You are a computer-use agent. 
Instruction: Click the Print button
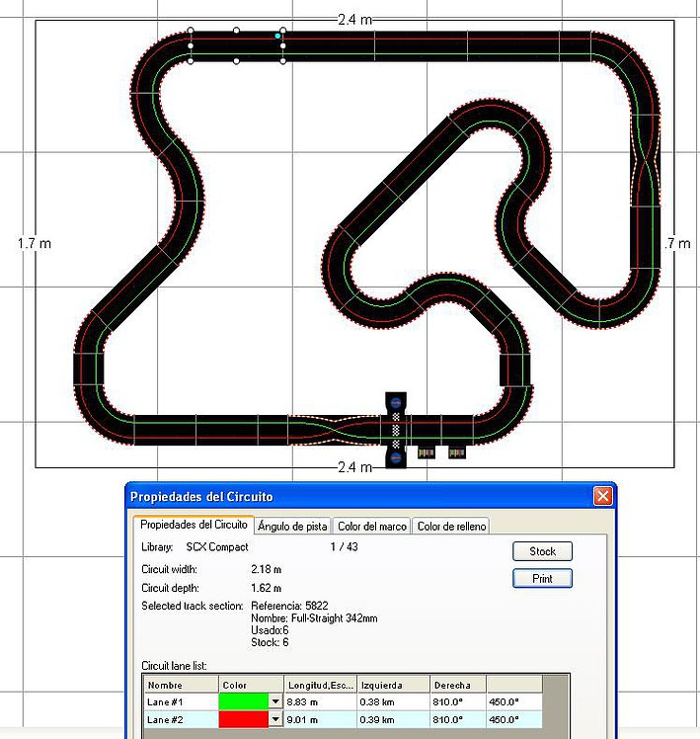tap(542, 579)
